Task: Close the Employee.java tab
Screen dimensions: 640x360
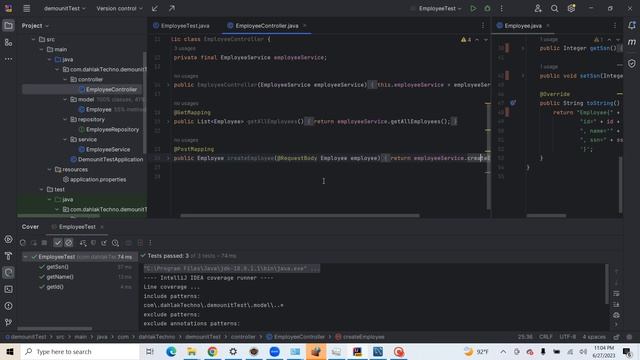Action: click(x=548, y=26)
